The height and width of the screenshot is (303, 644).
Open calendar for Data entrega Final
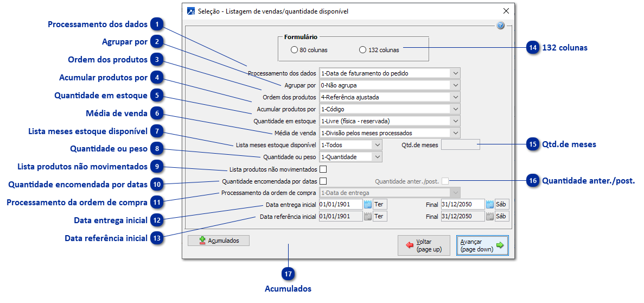pos(489,204)
